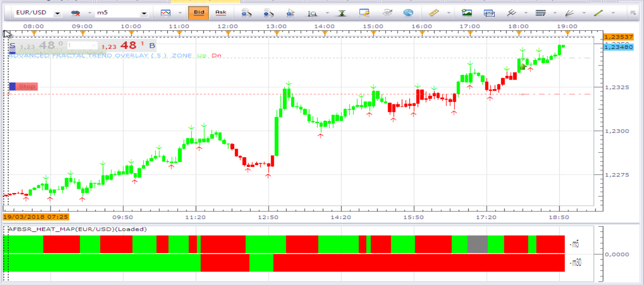Select the green trend line tool

tap(599, 13)
